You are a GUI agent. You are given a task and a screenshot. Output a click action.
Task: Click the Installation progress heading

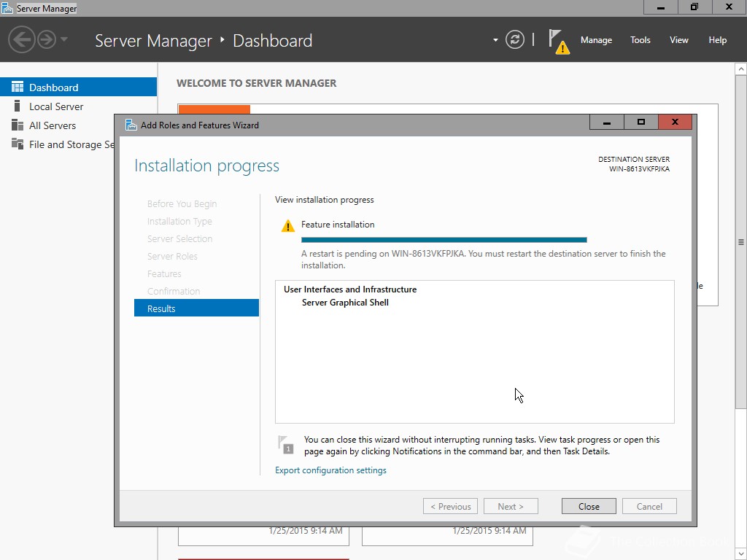[206, 166]
